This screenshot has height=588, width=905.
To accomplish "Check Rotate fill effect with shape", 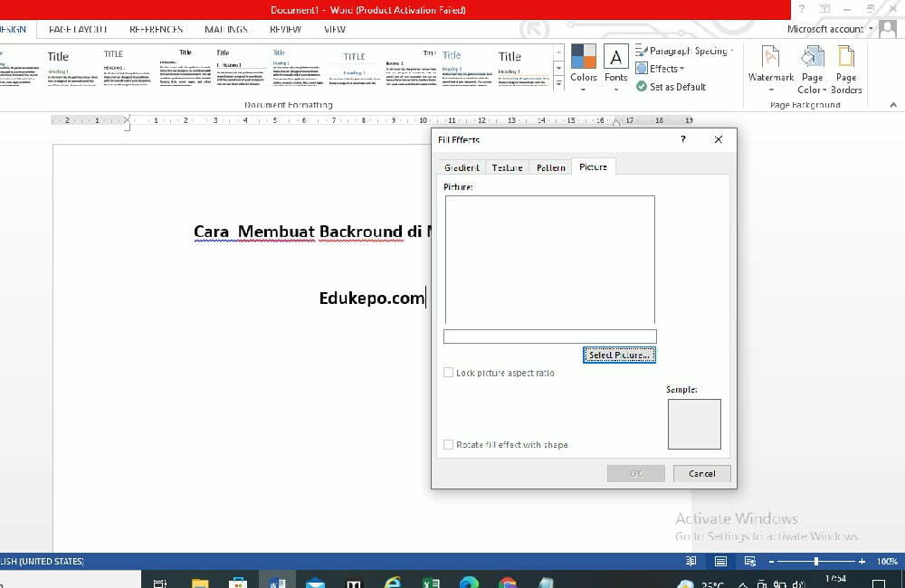I will point(448,444).
